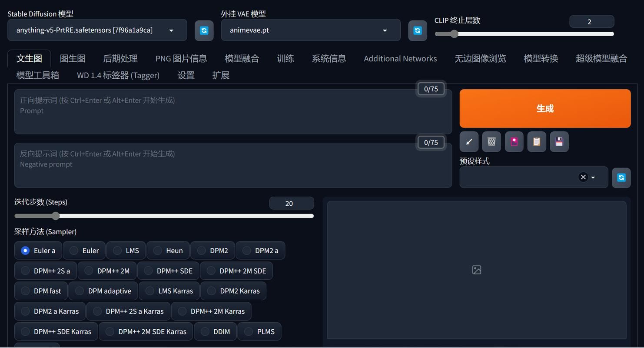Select DPM++ 2M SDE Karras sampler

146,331
